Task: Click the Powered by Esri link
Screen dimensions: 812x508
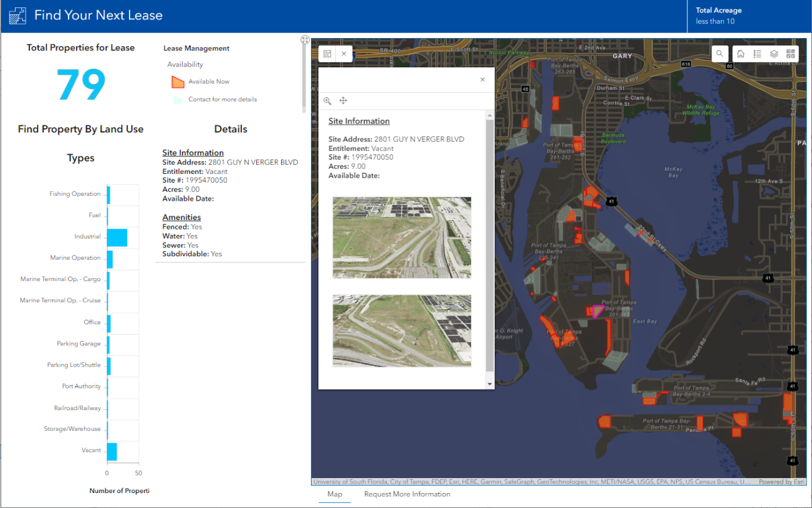Action: tap(781, 481)
